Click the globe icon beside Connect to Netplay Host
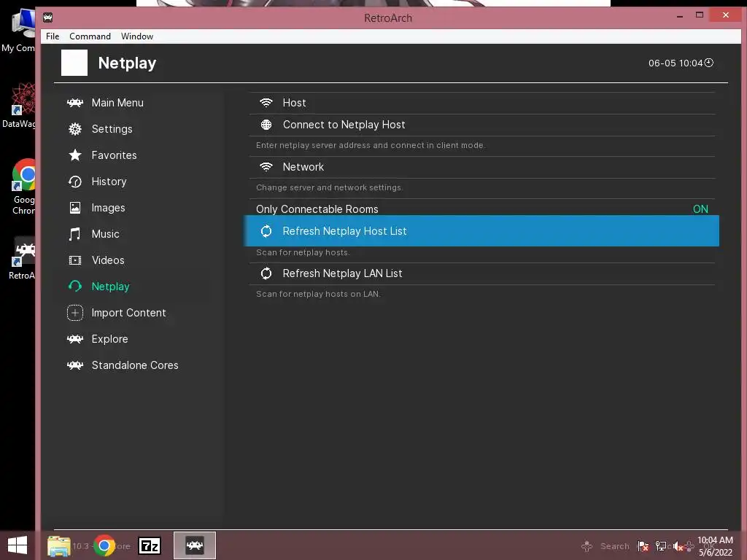Screen dimensions: 747x560 tap(266, 125)
